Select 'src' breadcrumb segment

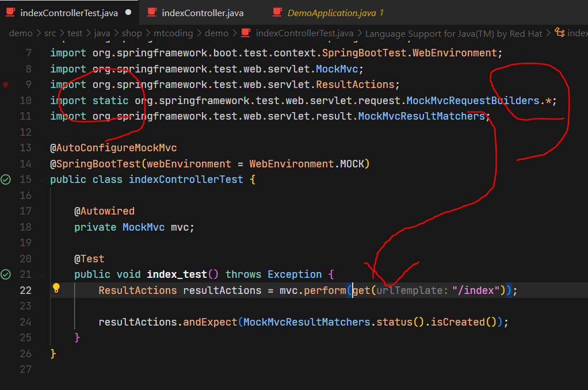click(x=50, y=33)
